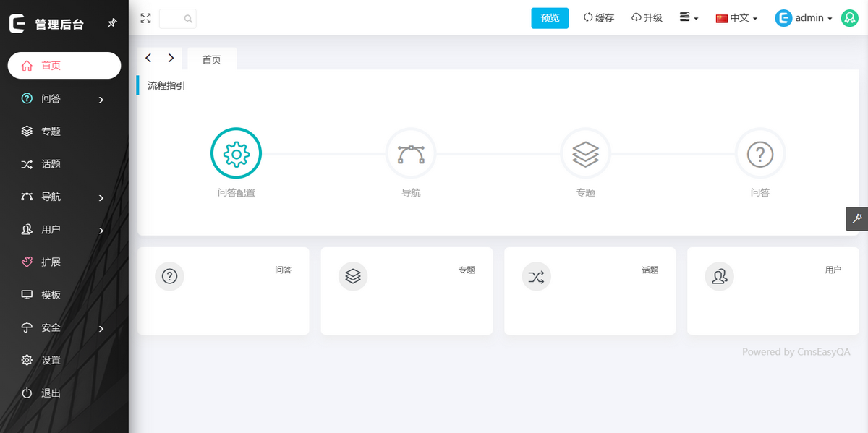Click the Powered by CmsEasyQA link
The width and height of the screenshot is (868, 433).
pyautogui.click(x=796, y=352)
